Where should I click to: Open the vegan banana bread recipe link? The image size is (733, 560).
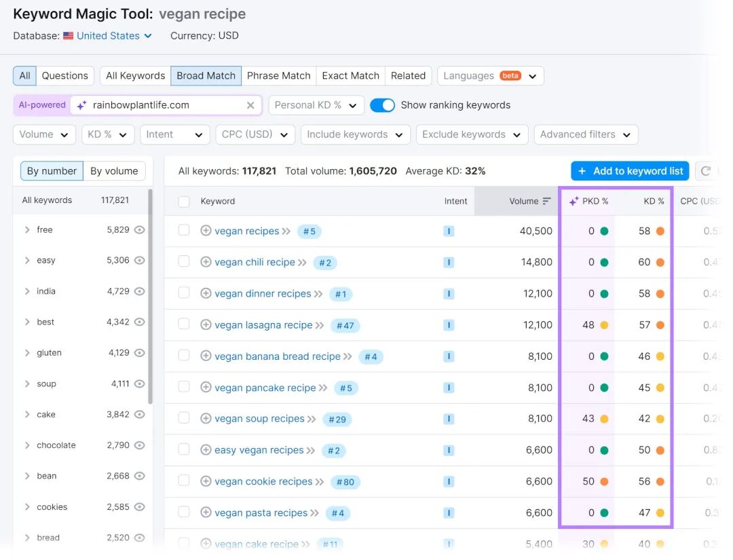pos(277,356)
